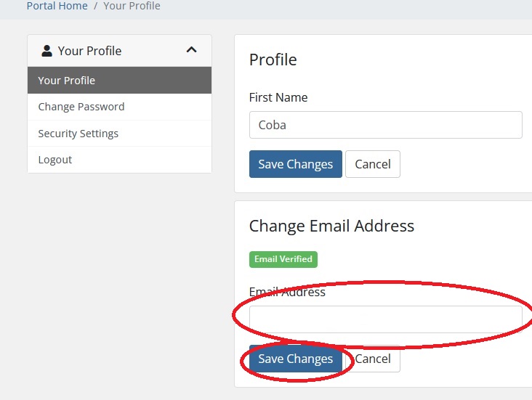Screen dimensions: 532x400
Task: Click the Change Email Address heading
Action: pos(331,226)
